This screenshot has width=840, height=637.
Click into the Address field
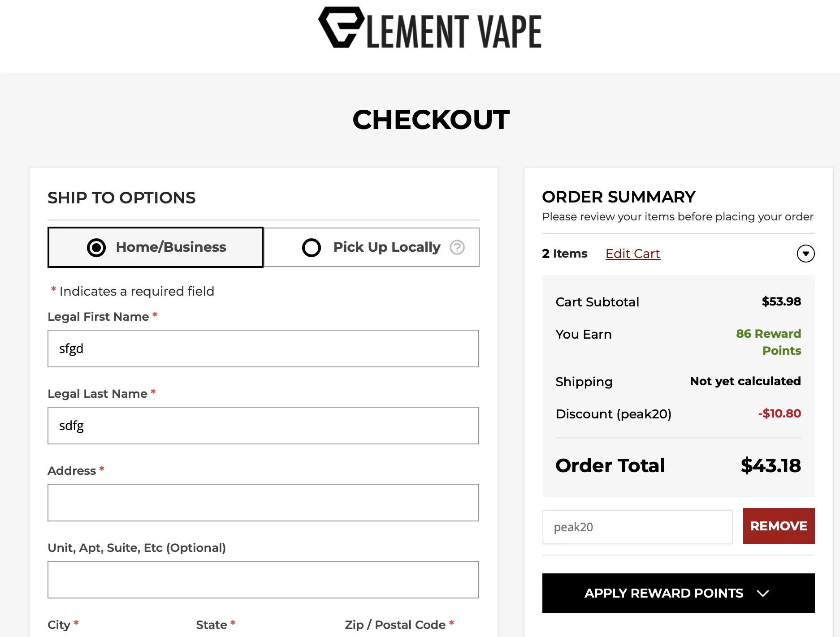tap(263, 503)
